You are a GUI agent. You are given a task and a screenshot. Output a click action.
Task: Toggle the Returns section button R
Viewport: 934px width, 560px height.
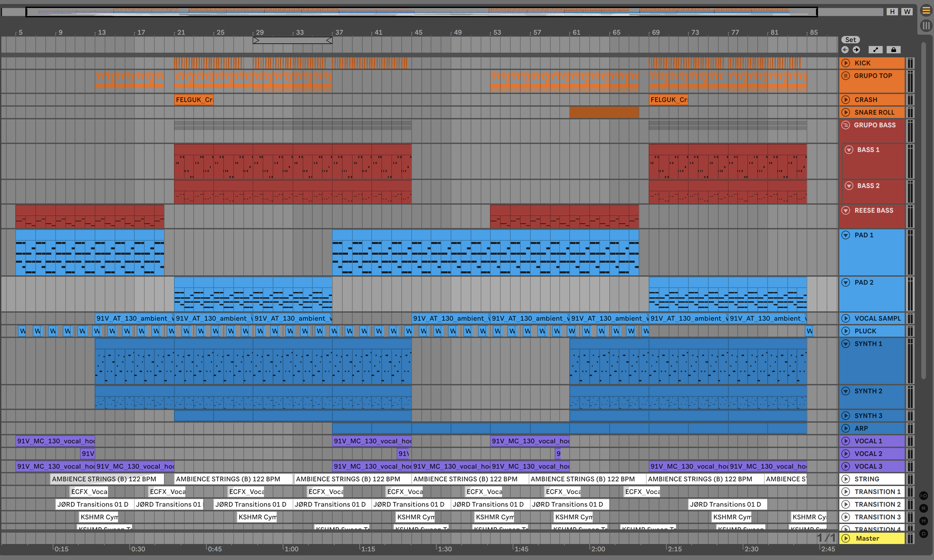tap(923, 508)
